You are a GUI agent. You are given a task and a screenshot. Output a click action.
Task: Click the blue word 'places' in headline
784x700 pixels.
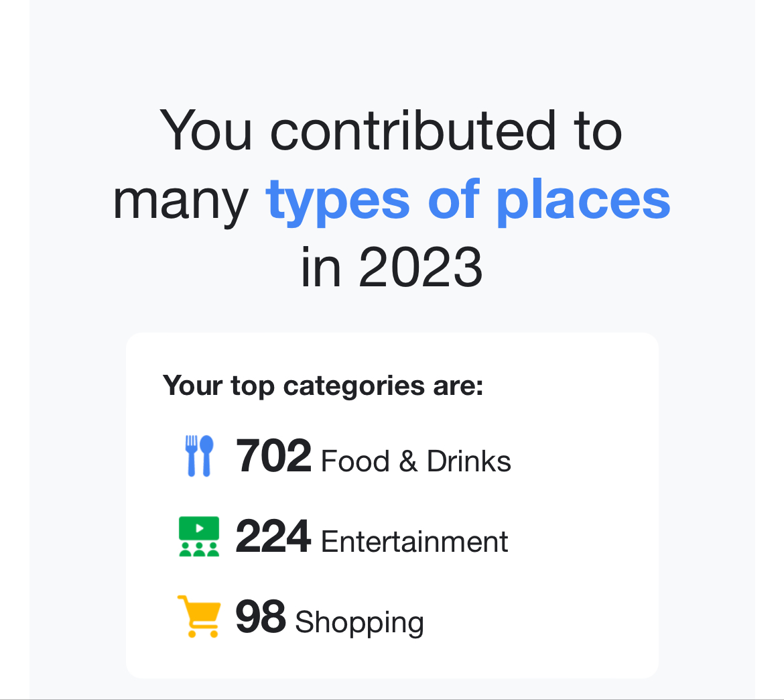[x=584, y=198]
